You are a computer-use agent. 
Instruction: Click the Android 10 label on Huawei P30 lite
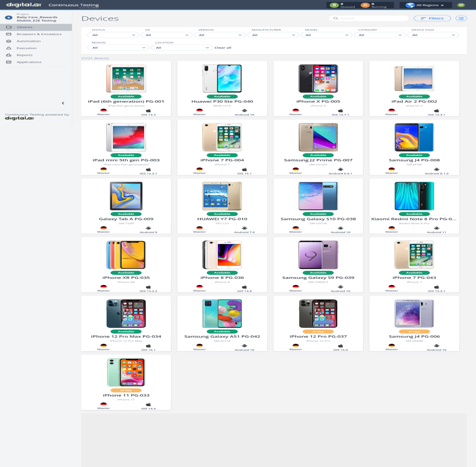pyautogui.click(x=244, y=115)
